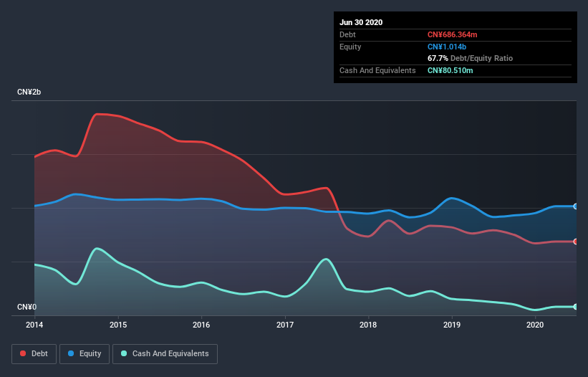Click the CN¥2b y-axis label

point(29,92)
